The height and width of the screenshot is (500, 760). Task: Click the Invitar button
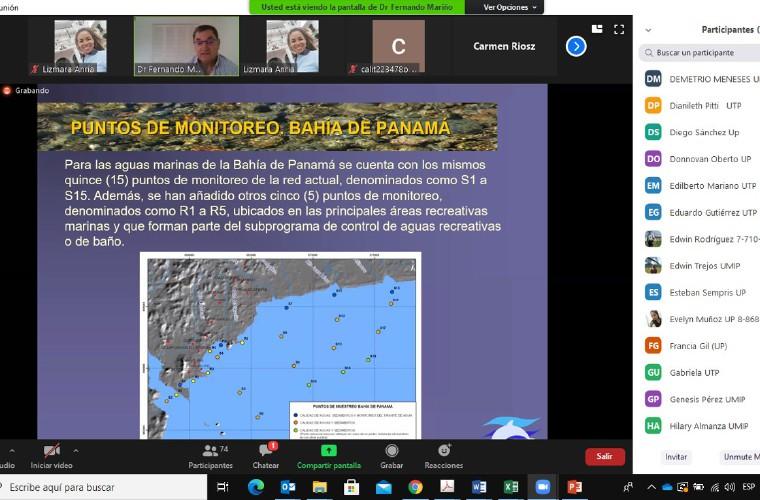[676, 456]
